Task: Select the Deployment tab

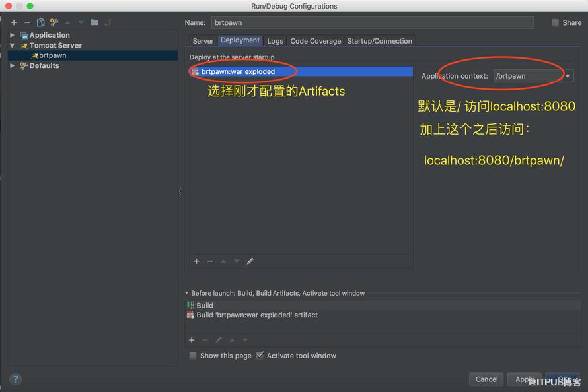Action: click(240, 40)
